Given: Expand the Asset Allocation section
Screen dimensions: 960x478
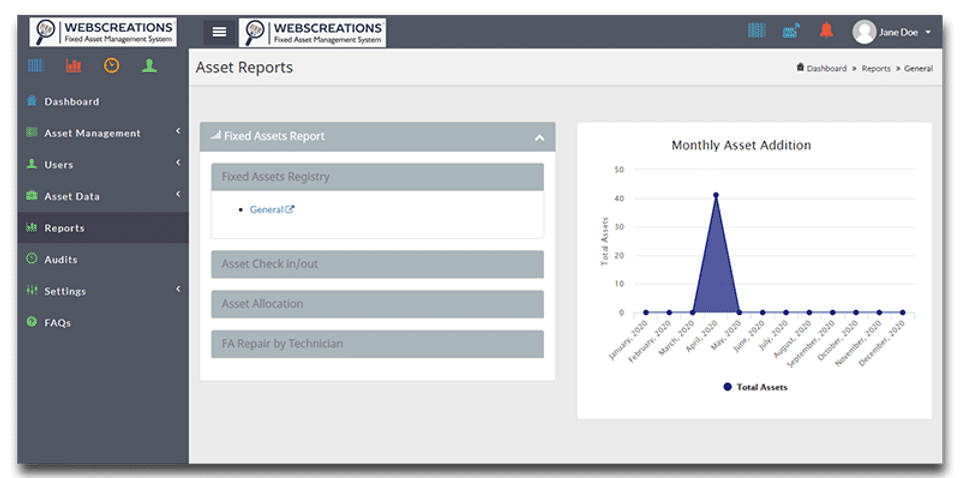Looking at the screenshot, I should tap(377, 304).
